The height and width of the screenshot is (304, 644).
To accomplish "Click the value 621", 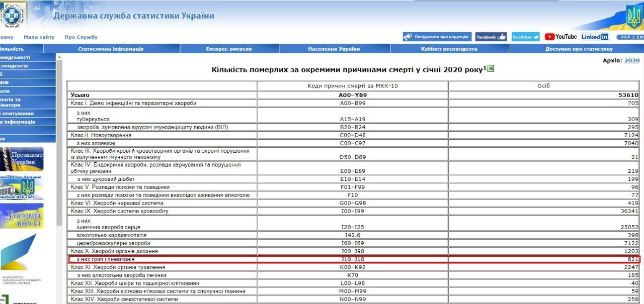I will coord(632,259).
